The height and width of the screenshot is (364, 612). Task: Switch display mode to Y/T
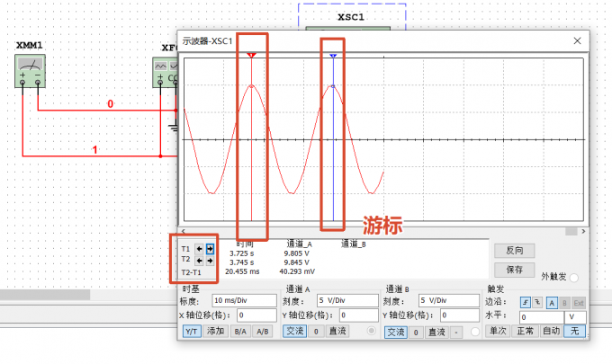[192, 332]
